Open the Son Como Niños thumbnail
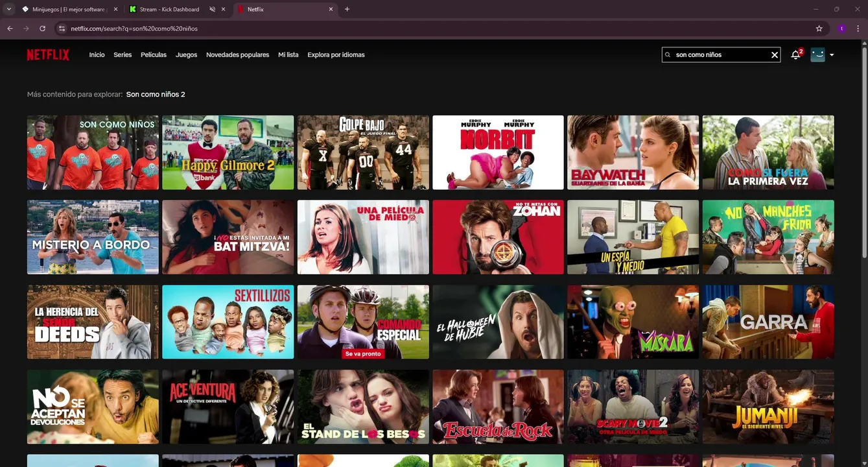The height and width of the screenshot is (467, 868). (x=93, y=152)
